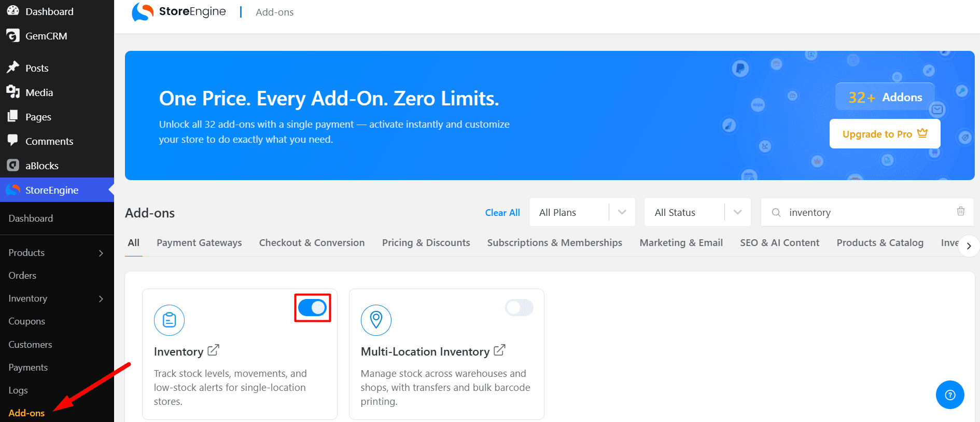Click the aBlocks menu label
This screenshot has height=422, width=980.
(42, 166)
